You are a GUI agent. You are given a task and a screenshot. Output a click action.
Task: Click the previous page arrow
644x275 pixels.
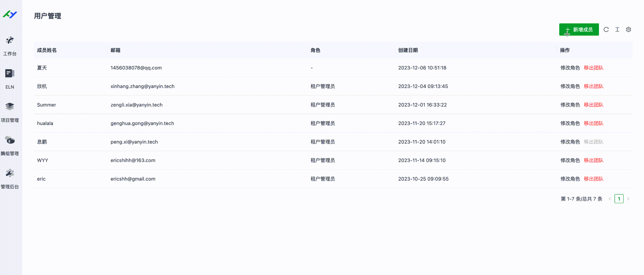(610, 199)
